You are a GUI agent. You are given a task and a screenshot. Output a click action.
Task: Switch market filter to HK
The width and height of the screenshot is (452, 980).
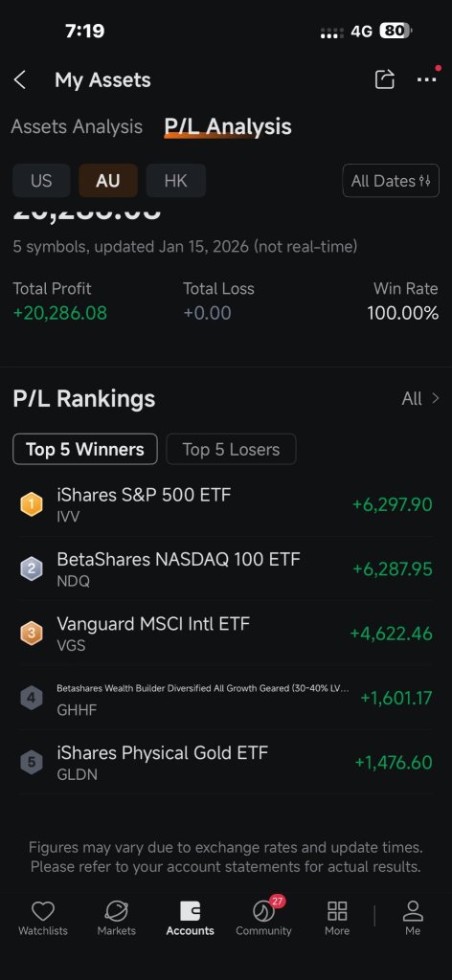click(175, 181)
